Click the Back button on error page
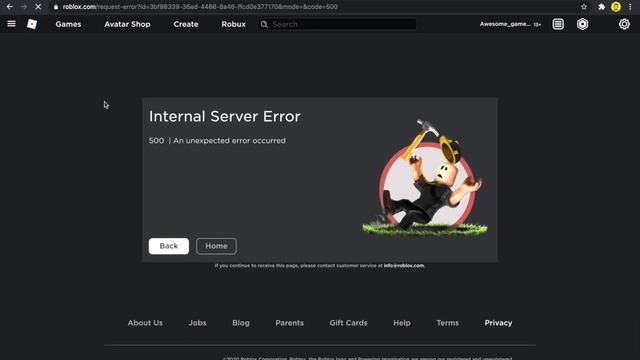Viewport: 640px width, 360px height. tap(169, 246)
